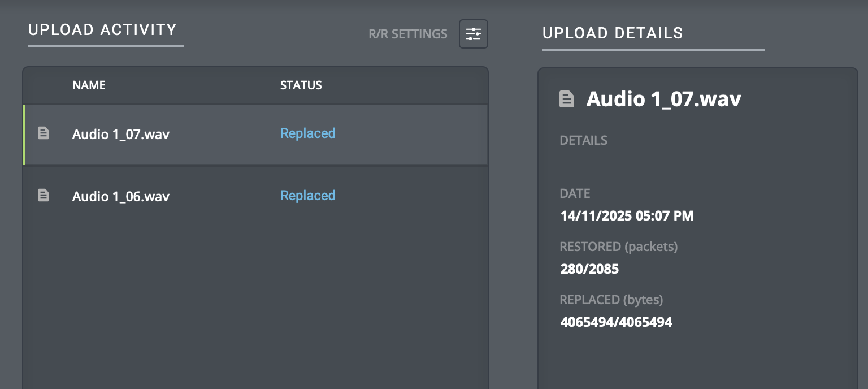868x389 pixels.
Task: Open R/R settings sliders icon
Action: [x=473, y=34]
